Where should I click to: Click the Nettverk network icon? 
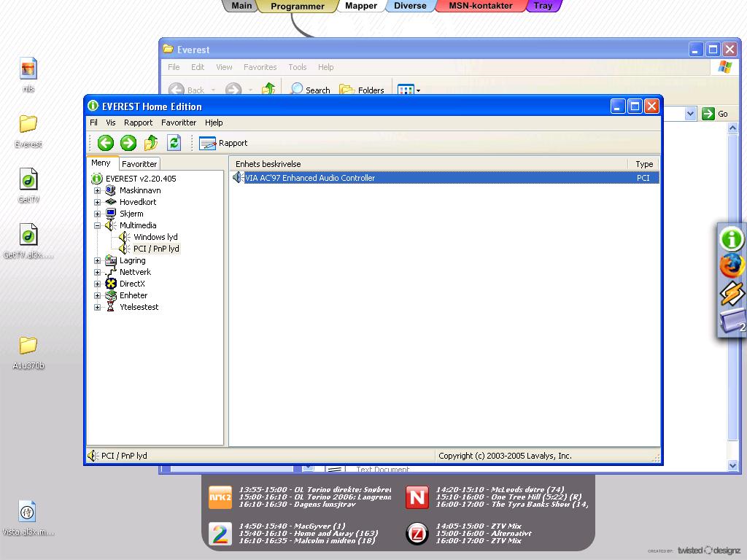(x=111, y=272)
